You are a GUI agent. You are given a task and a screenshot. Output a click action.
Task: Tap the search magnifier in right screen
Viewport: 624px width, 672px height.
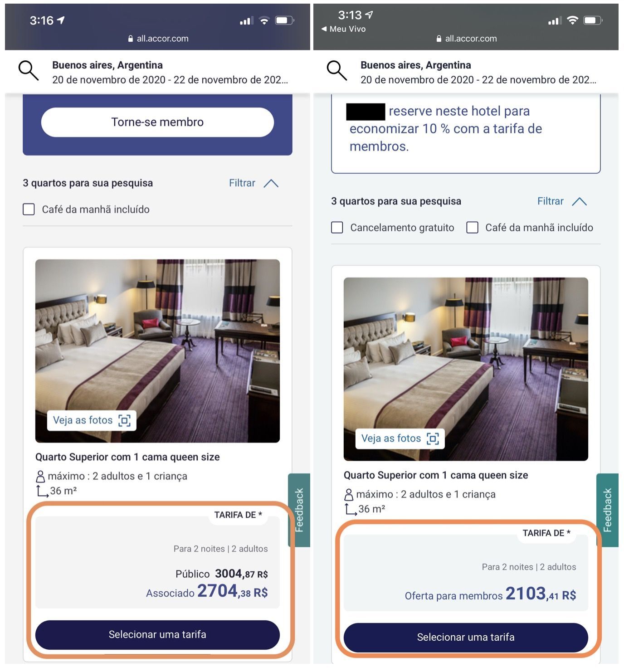click(336, 71)
